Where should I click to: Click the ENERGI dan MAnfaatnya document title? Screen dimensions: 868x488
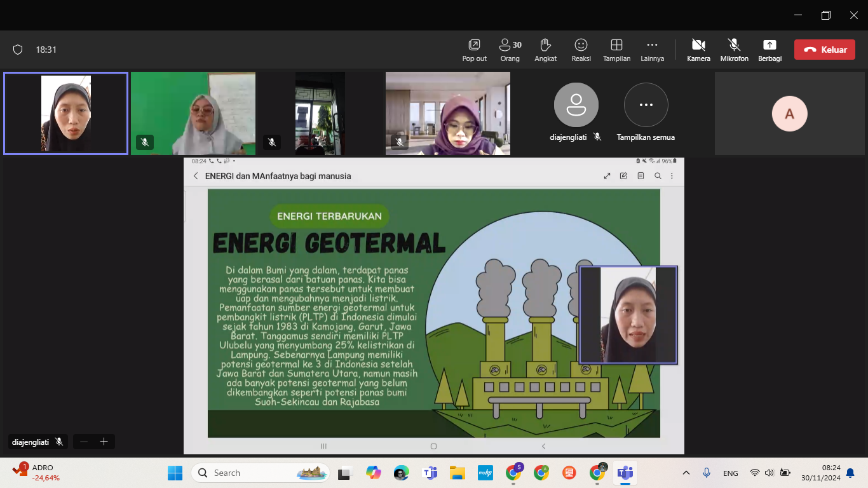click(278, 176)
